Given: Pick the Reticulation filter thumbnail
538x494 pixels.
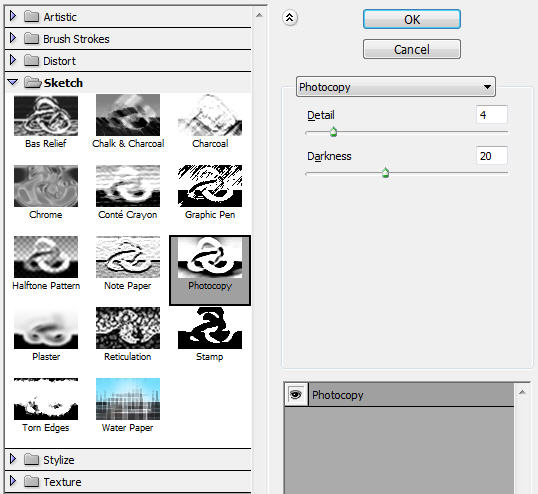Looking at the screenshot, I should pyautogui.click(x=128, y=328).
